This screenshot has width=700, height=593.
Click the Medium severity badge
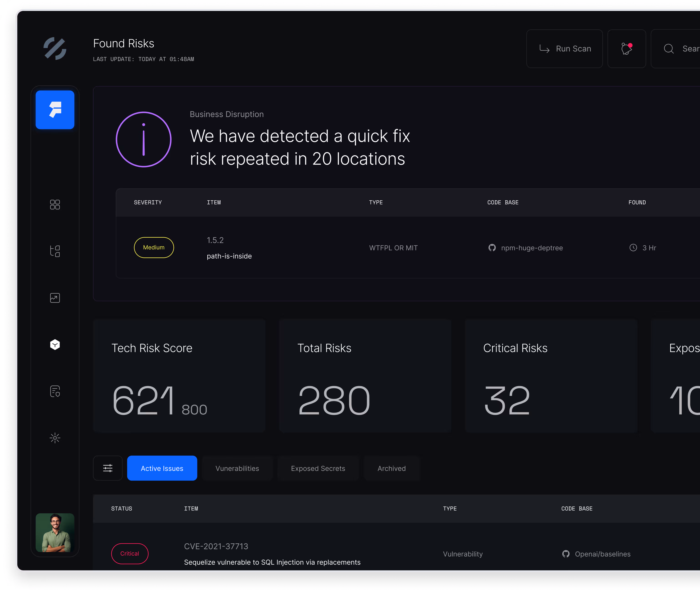click(x=154, y=248)
